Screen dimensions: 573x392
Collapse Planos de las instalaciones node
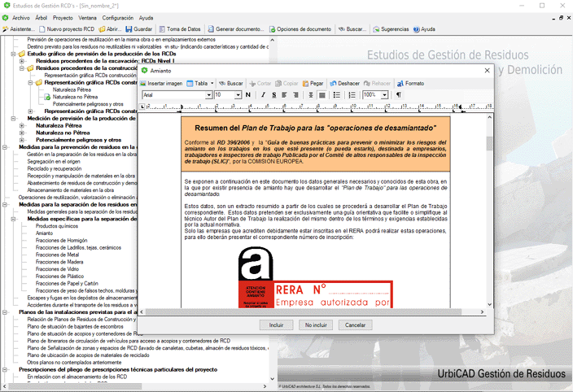(5, 312)
